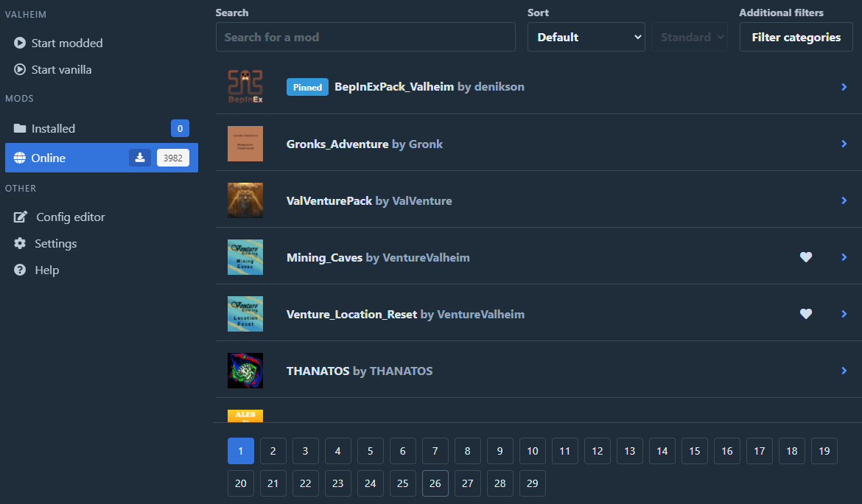
Task: Go to page 3 of mods
Action: [x=306, y=451]
